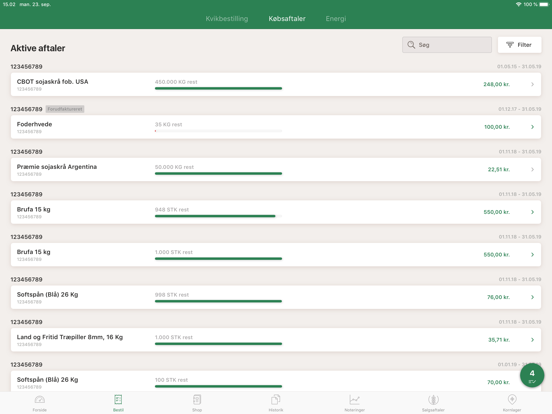Open the Filter button

click(x=519, y=45)
